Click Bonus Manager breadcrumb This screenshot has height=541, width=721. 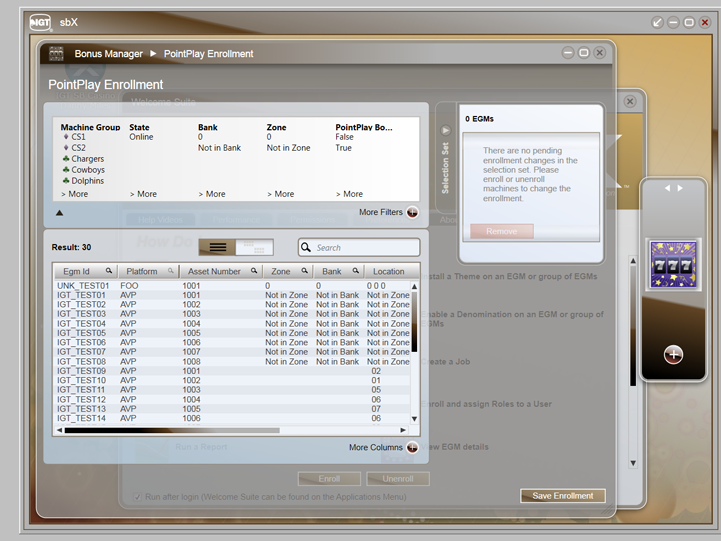click(109, 54)
